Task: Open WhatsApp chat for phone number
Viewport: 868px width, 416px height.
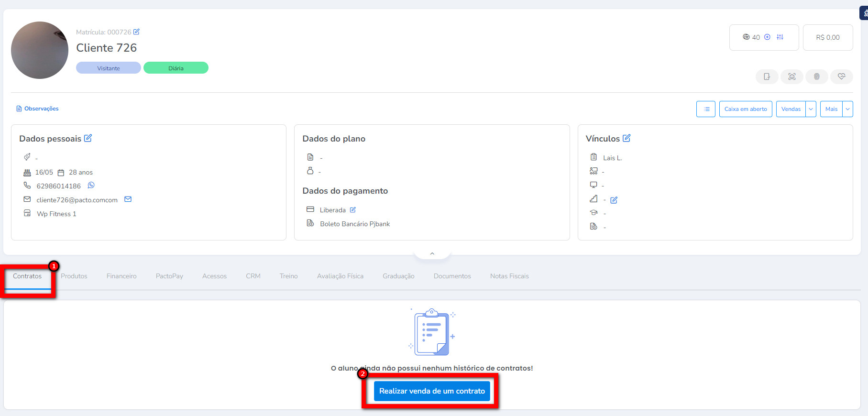Action: 91,186
